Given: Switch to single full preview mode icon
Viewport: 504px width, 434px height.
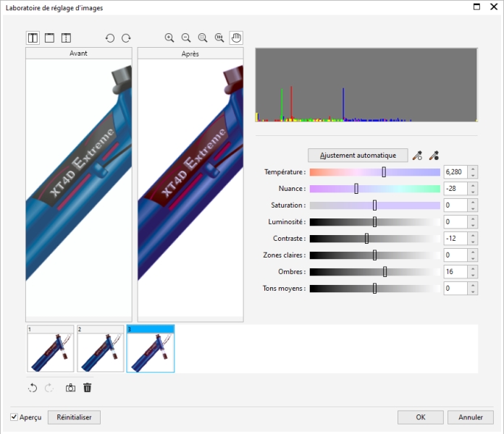Looking at the screenshot, I should [49, 38].
